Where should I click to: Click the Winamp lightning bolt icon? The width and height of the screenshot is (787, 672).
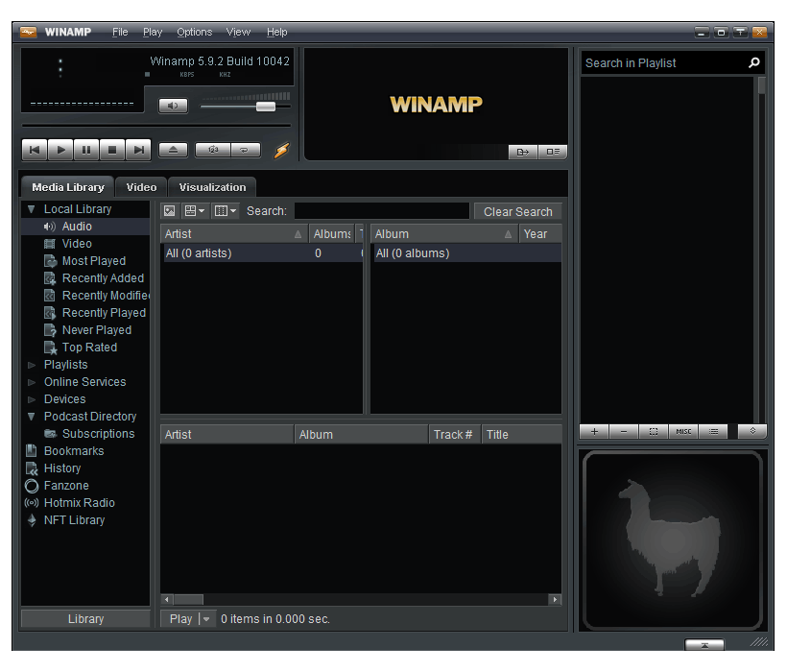coord(280,149)
